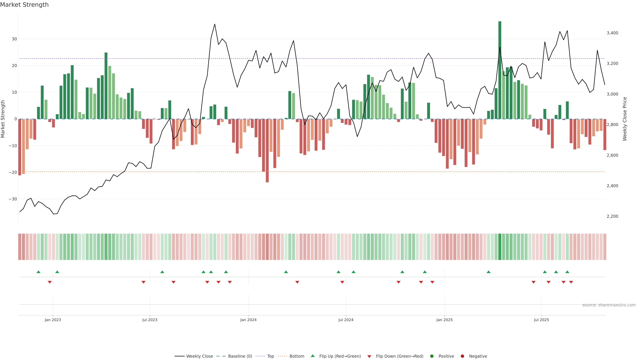Click the Jul 2025 x-axis label
The width and height of the screenshot is (644, 362).
pos(541,320)
